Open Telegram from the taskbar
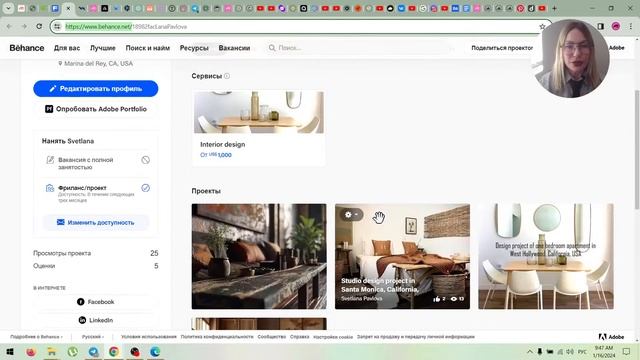 [x=93, y=351]
